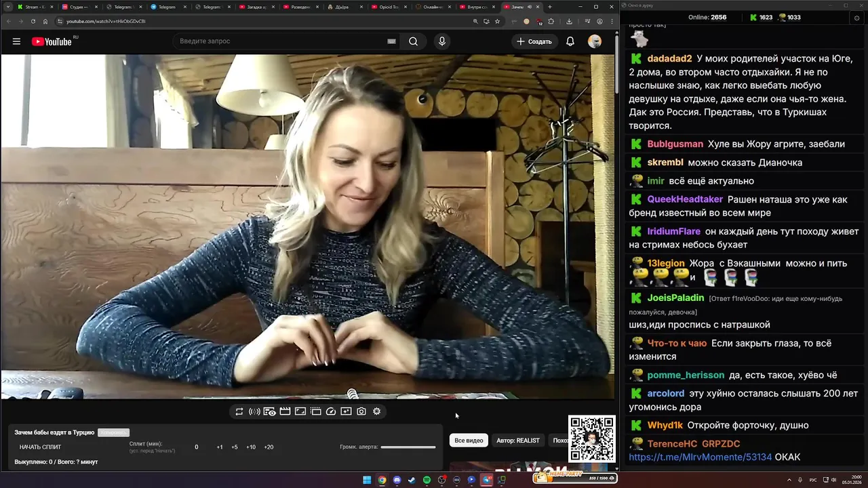Select the Все видео filter chip

469,441
